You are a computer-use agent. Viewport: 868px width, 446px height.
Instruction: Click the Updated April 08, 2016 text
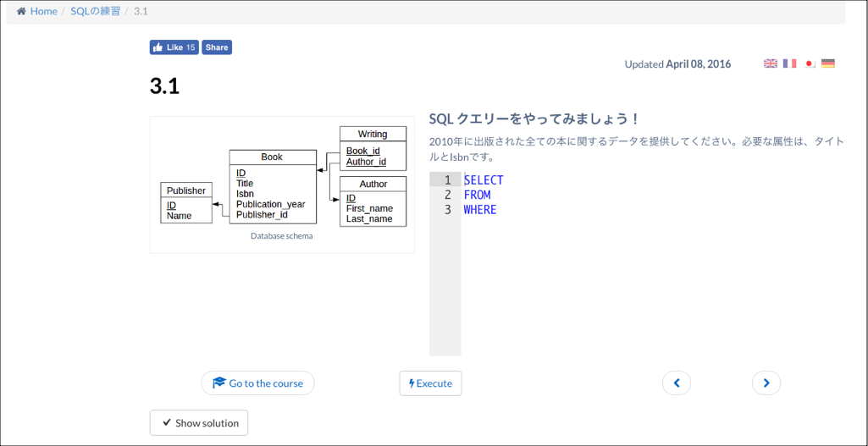pos(677,64)
